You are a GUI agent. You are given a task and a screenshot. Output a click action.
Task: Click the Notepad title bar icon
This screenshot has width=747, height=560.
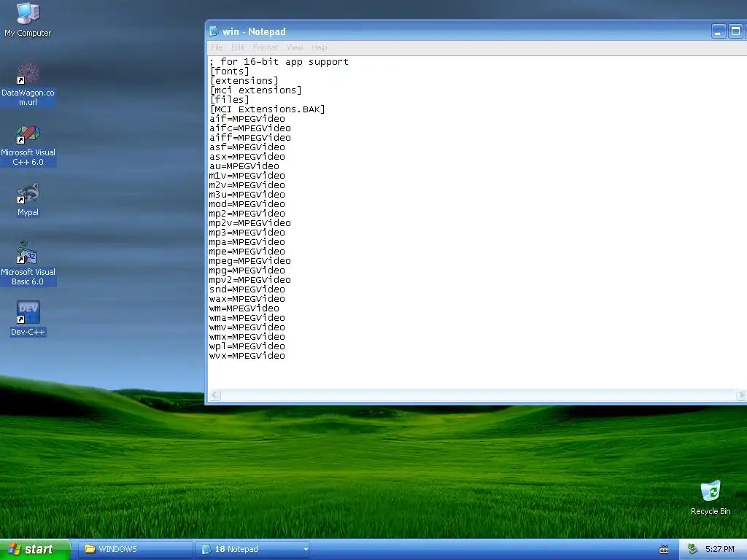click(214, 31)
